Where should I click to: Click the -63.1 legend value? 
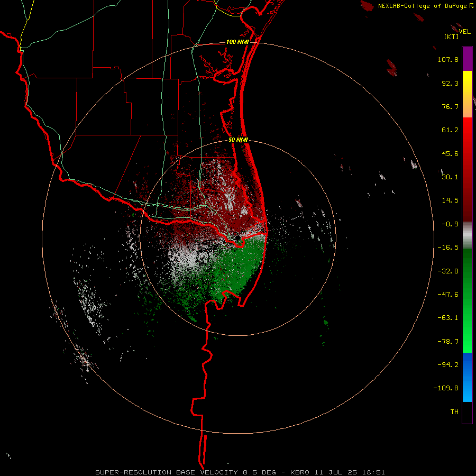448,318
